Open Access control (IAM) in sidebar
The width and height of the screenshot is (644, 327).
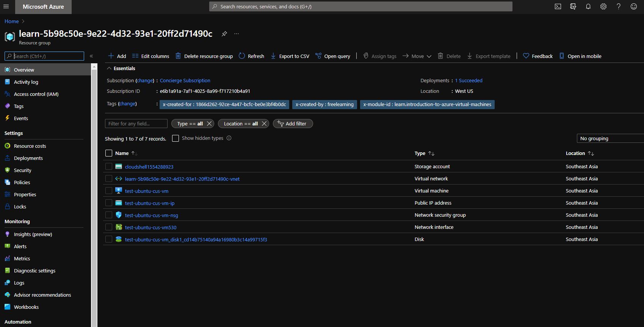(36, 94)
